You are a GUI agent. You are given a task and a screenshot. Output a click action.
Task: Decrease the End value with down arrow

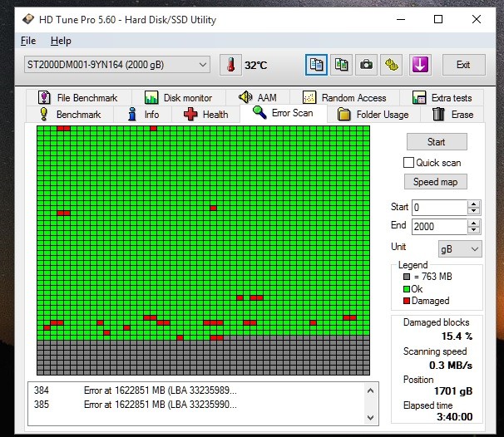coord(473,230)
